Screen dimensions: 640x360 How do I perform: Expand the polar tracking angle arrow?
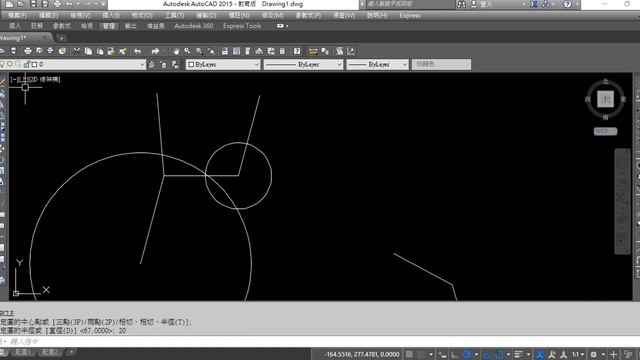[476, 354]
